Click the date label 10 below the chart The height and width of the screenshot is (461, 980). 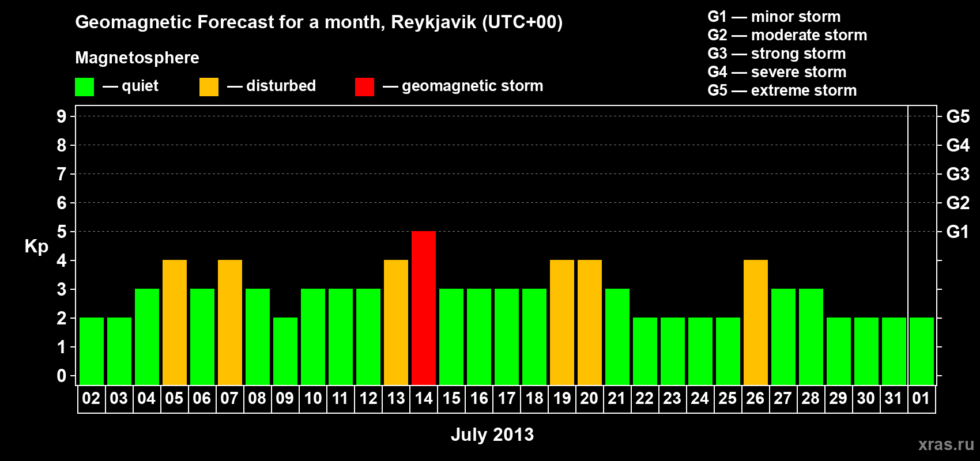[x=313, y=399]
